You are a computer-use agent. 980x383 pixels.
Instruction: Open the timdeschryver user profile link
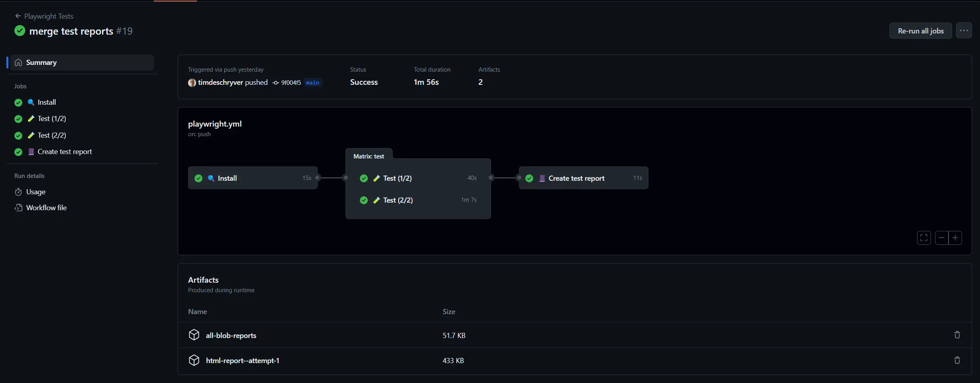(x=220, y=82)
